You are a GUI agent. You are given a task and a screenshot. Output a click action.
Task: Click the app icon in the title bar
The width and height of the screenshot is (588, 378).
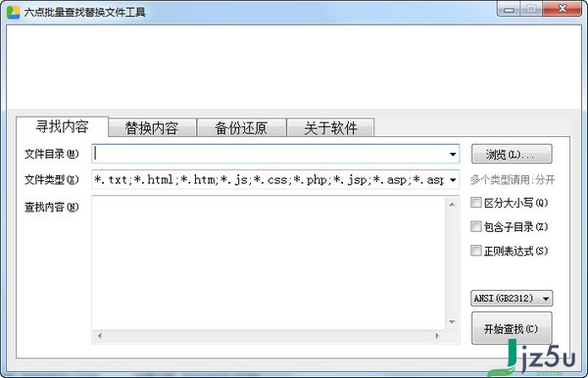(x=13, y=12)
